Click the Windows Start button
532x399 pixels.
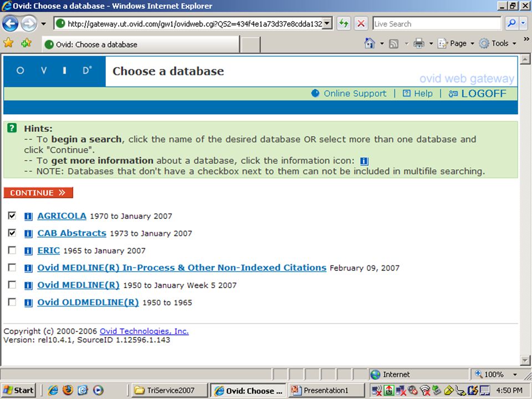point(18,390)
